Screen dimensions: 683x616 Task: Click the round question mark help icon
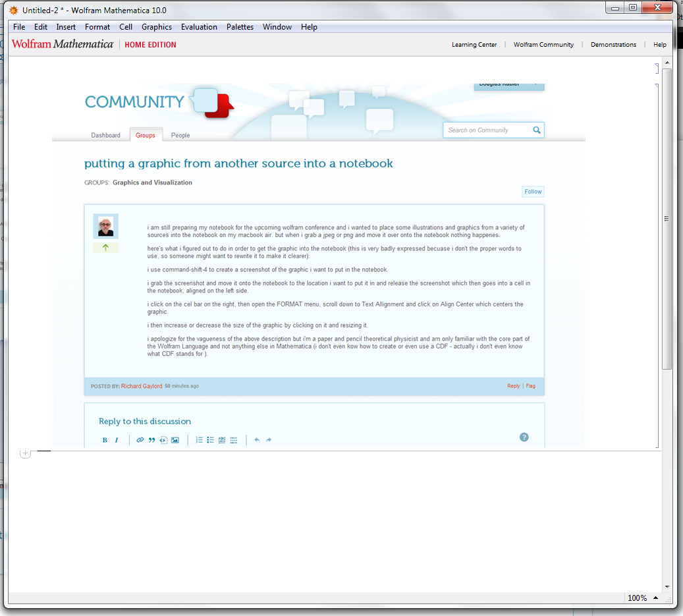point(524,437)
